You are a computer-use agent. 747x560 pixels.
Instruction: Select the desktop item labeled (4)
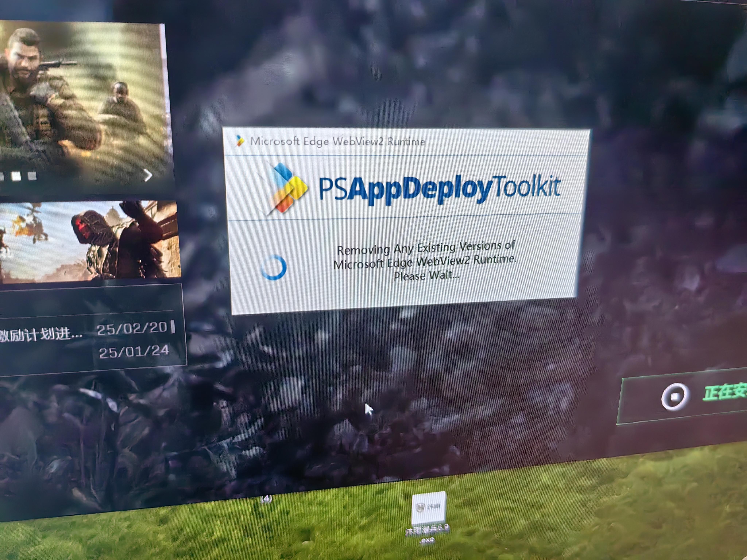(266, 498)
